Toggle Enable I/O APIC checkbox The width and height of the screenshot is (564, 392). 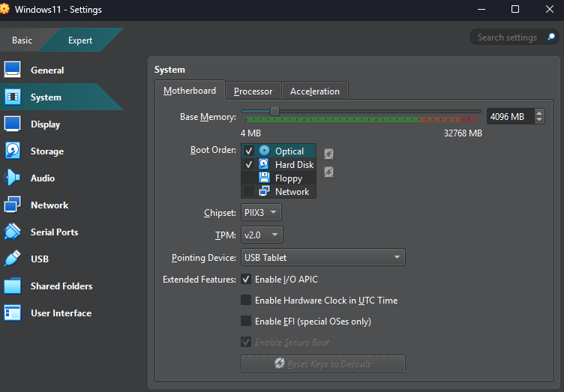point(246,279)
